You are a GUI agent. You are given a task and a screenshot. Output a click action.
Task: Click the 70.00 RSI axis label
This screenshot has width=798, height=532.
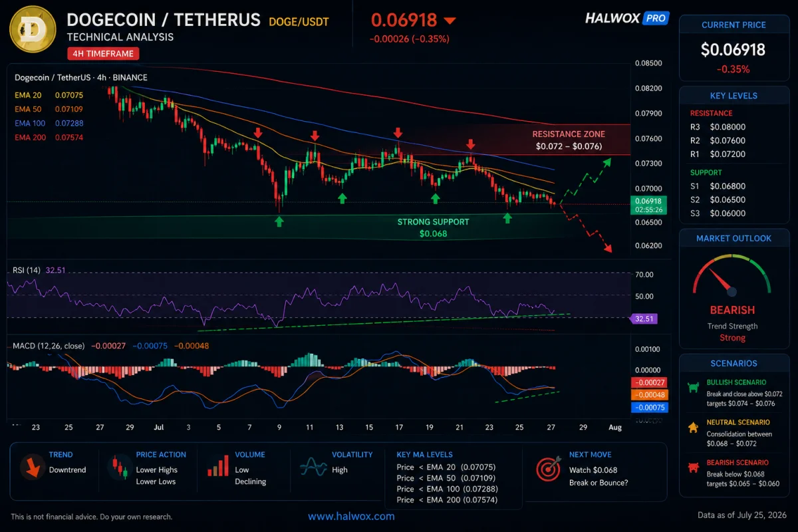click(x=645, y=274)
